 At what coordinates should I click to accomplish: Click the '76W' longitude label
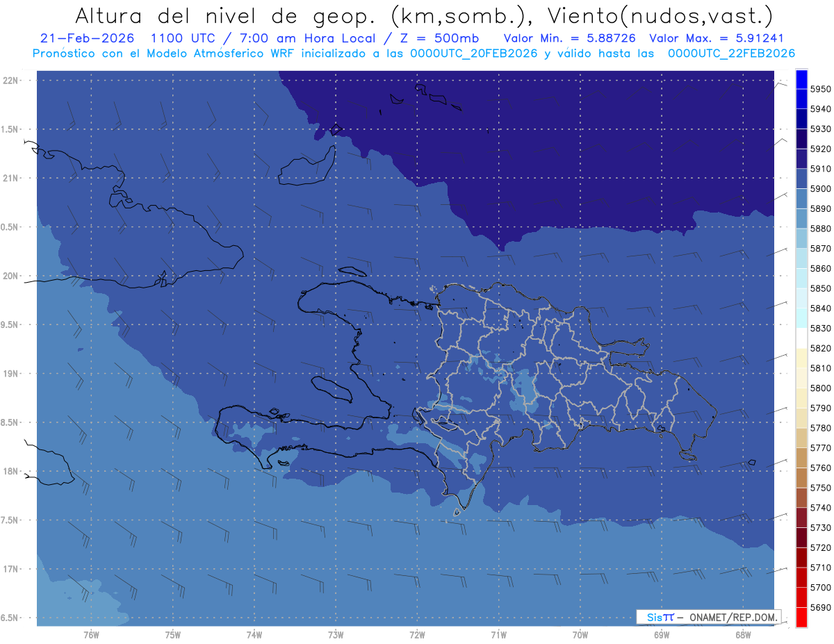91,635
